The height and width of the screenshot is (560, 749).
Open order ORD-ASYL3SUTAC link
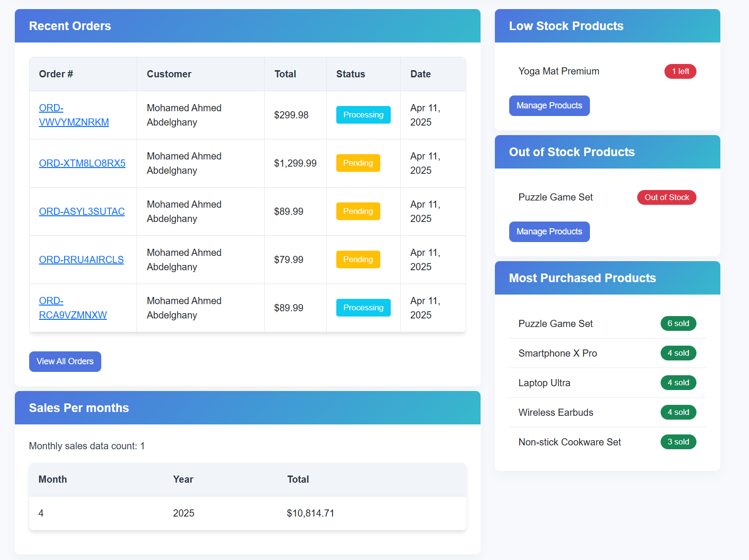[x=82, y=211]
